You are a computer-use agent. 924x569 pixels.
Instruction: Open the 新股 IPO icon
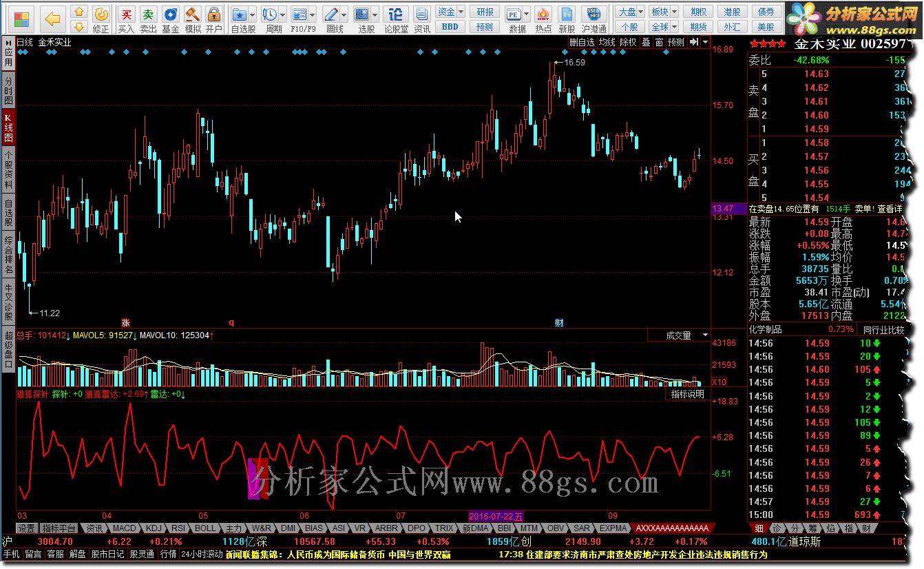(x=567, y=14)
